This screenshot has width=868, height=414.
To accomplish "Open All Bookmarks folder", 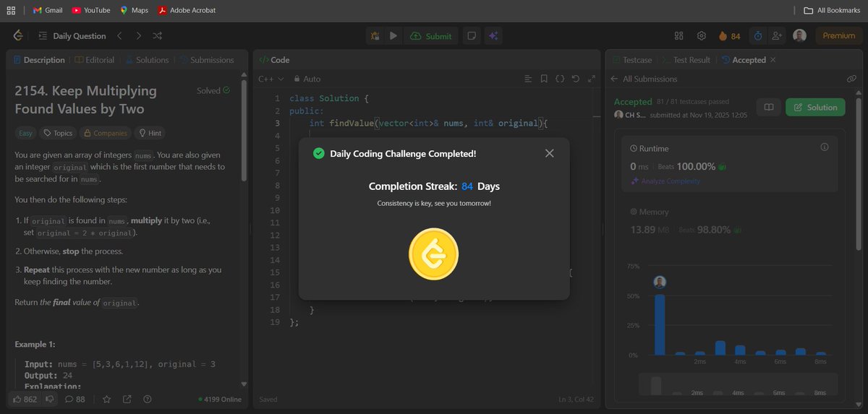I will [833, 10].
